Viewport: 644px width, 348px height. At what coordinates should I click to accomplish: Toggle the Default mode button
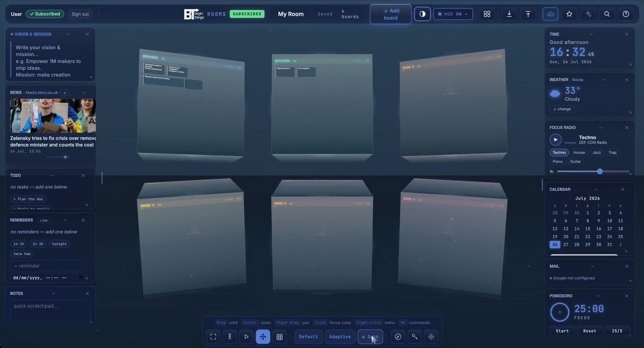pyautogui.click(x=309, y=337)
